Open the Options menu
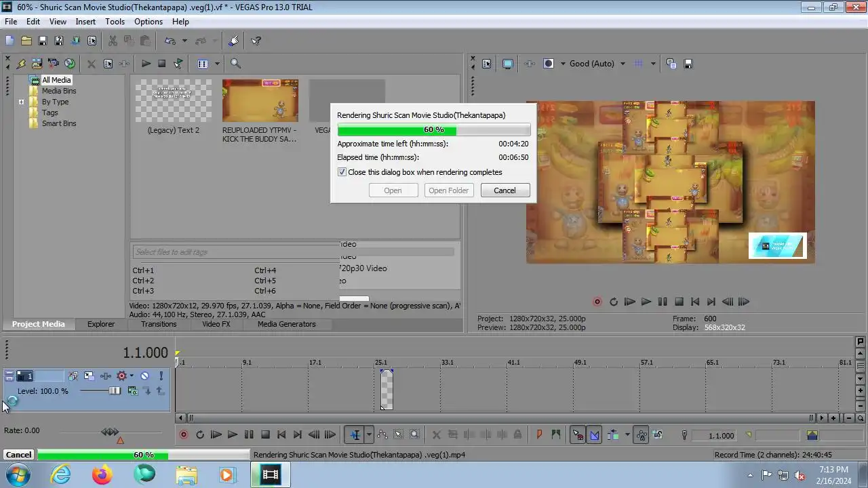The height and width of the screenshot is (488, 868). 149,22
